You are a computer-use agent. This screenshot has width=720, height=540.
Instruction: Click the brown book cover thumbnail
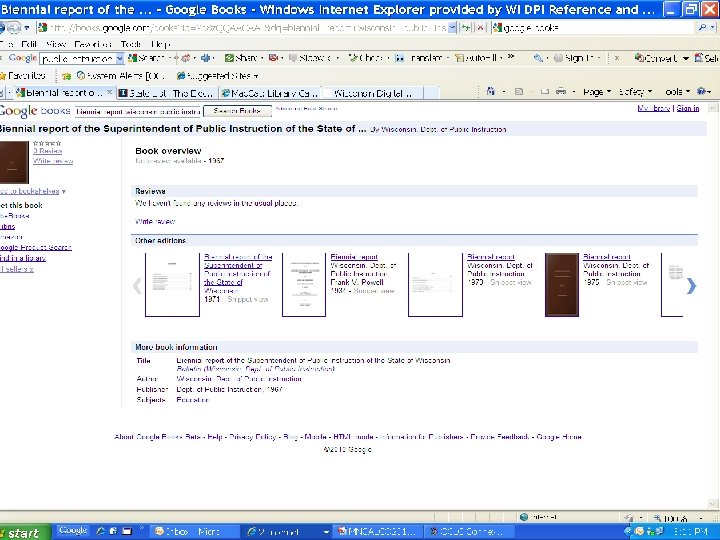14,162
